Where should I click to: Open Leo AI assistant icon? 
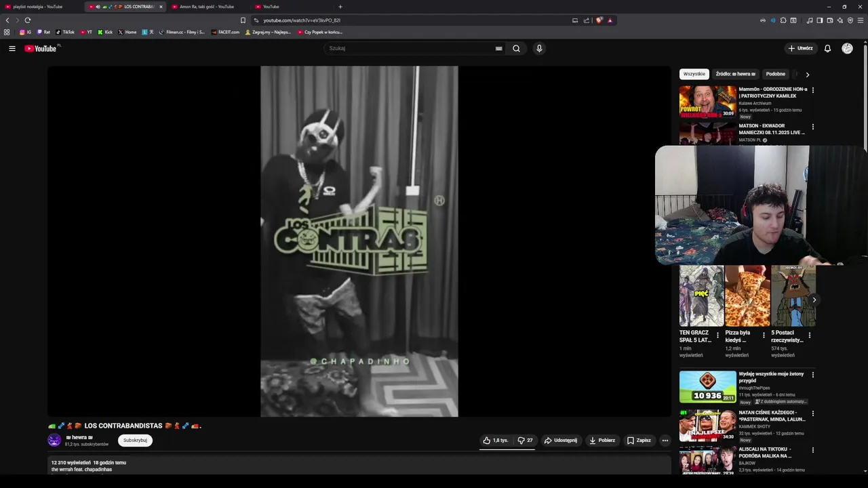(840, 20)
